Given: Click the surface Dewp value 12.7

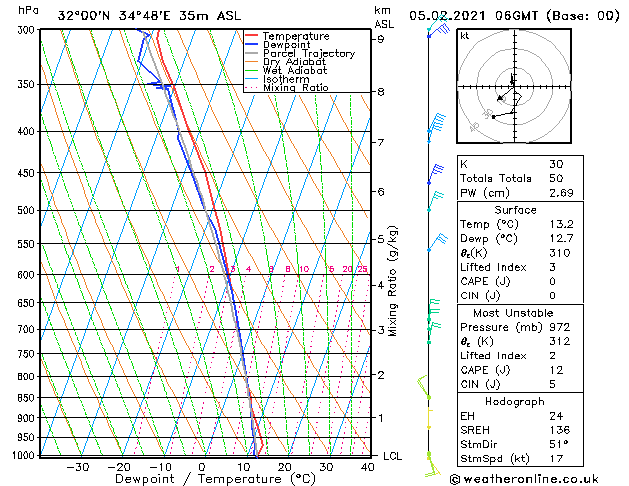Looking at the screenshot, I should click(x=561, y=238).
